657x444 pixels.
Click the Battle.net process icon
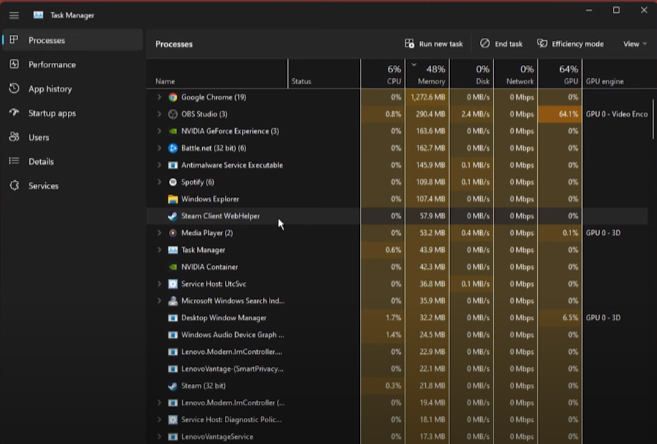pos(173,148)
